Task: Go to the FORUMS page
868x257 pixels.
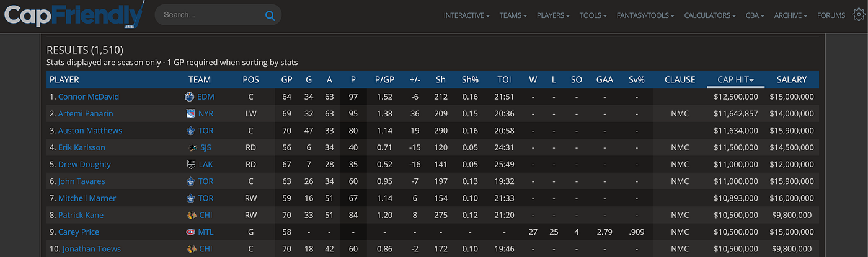Action: click(x=831, y=15)
